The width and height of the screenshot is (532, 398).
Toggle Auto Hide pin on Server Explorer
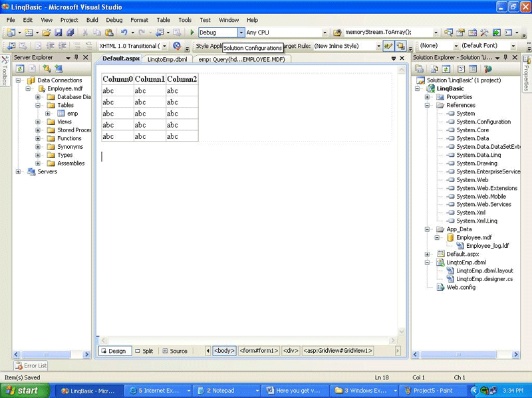[x=76, y=58]
